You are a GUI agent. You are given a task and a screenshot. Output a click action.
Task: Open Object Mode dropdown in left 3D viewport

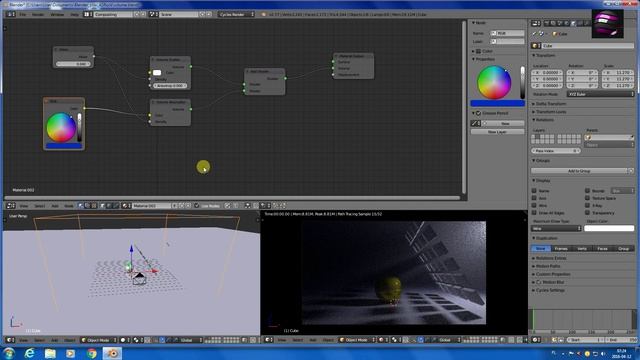coord(98,340)
